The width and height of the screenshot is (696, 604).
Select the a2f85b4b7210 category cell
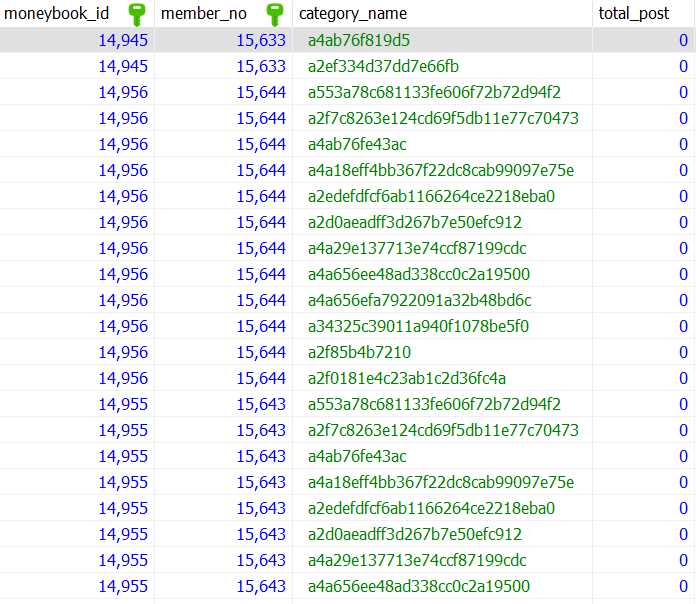pyautogui.click(x=359, y=352)
